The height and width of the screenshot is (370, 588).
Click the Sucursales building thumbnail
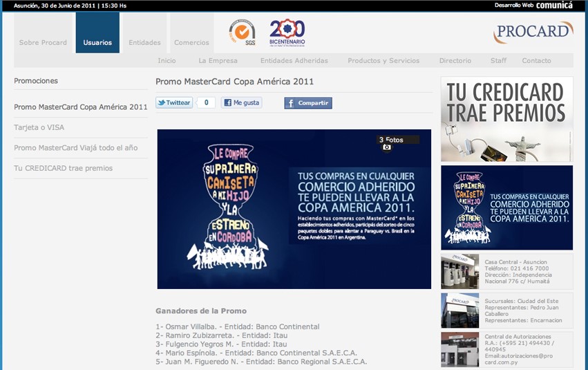point(460,311)
